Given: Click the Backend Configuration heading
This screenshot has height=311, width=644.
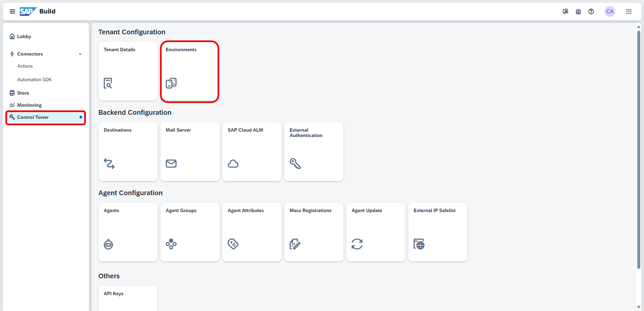Looking at the screenshot, I should click(x=135, y=113).
